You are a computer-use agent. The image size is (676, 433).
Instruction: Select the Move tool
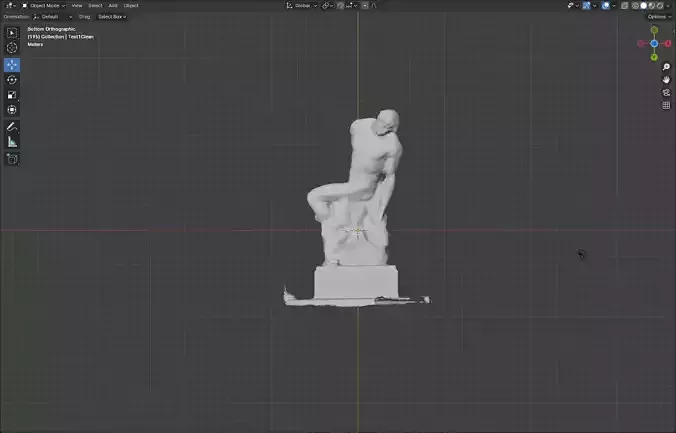click(12, 65)
